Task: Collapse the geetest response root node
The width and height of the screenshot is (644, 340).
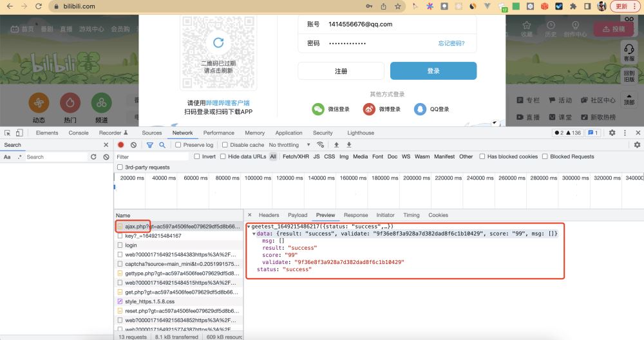Action: (x=249, y=227)
